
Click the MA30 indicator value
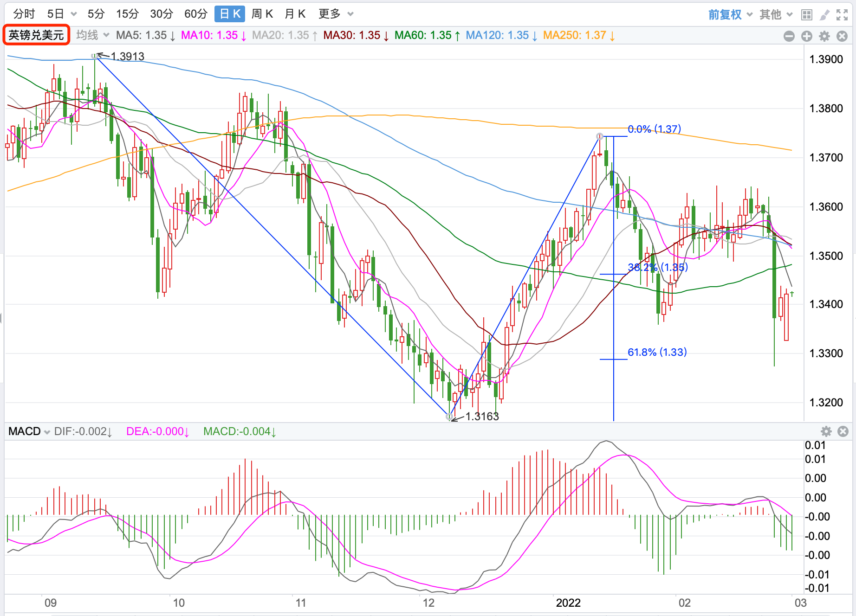[x=356, y=35]
